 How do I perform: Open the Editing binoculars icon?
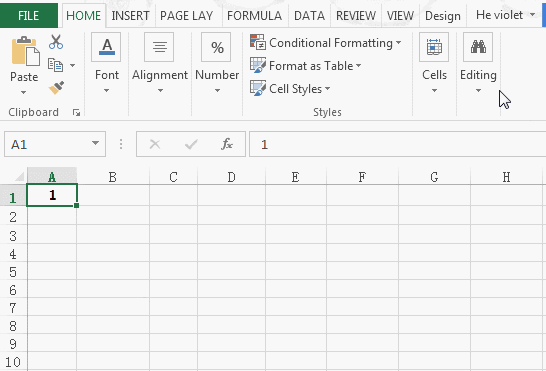(478, 47)
